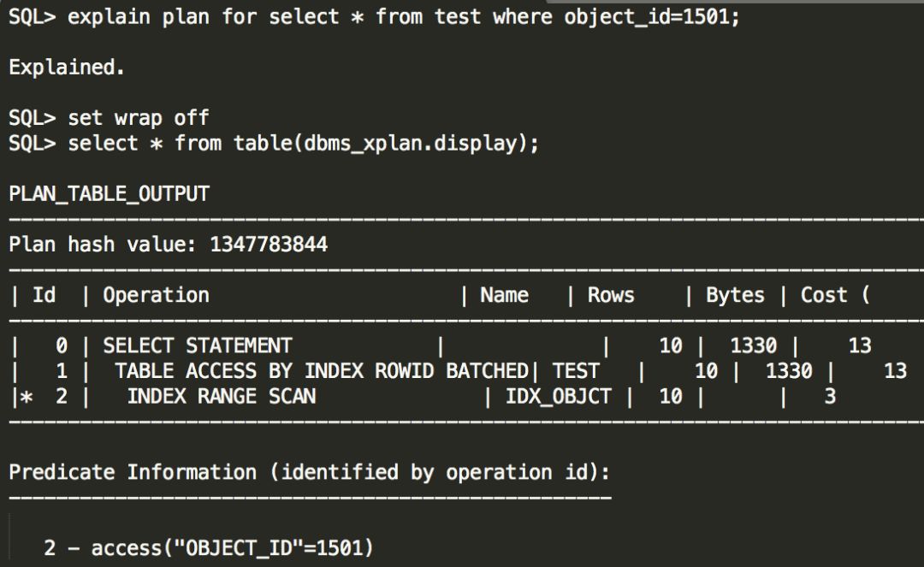The image size is (924, 567).
Task: Click the "Id" column header
Action: 44,295
